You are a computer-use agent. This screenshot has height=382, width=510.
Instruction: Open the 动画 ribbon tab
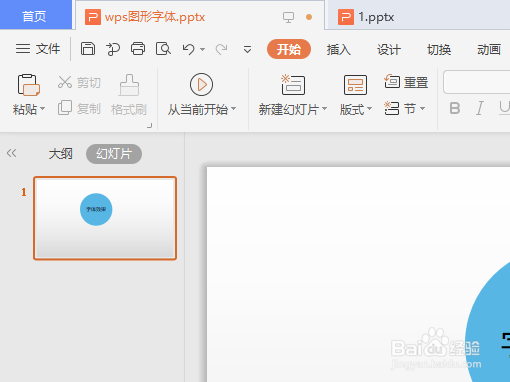[x=489, y=49]
